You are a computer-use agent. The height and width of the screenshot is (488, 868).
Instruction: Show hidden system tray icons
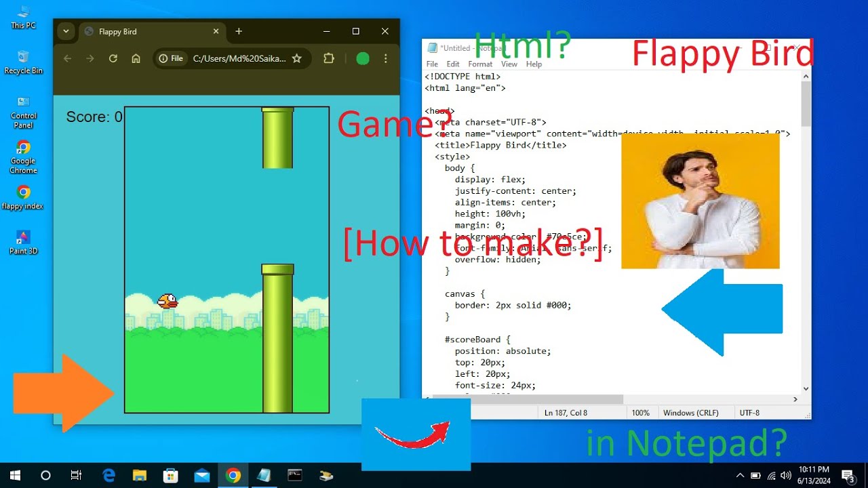pos(740,475)
